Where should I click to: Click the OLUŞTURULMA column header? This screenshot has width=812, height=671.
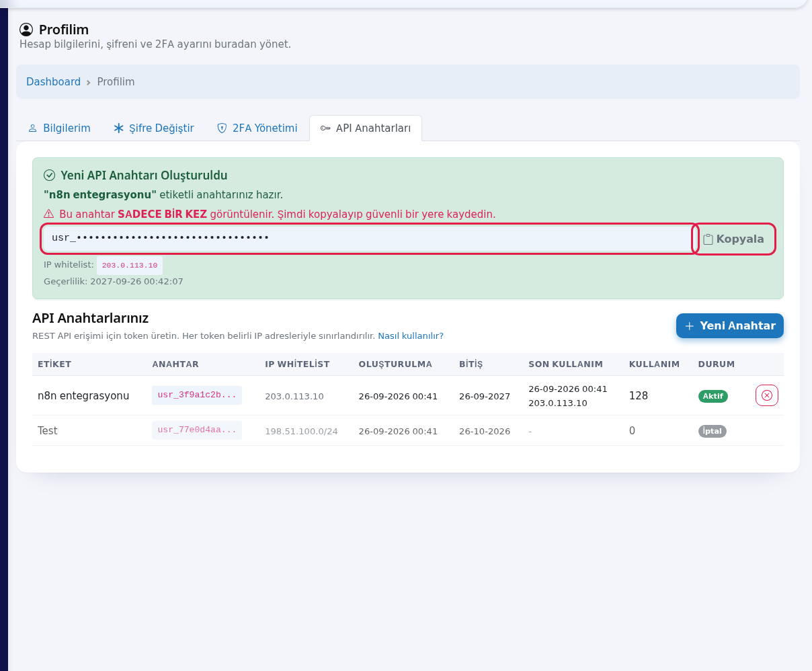coord(395,364)
